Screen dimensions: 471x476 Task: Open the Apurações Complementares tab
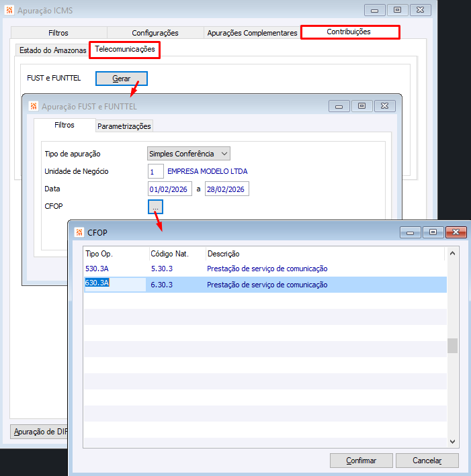252,33
